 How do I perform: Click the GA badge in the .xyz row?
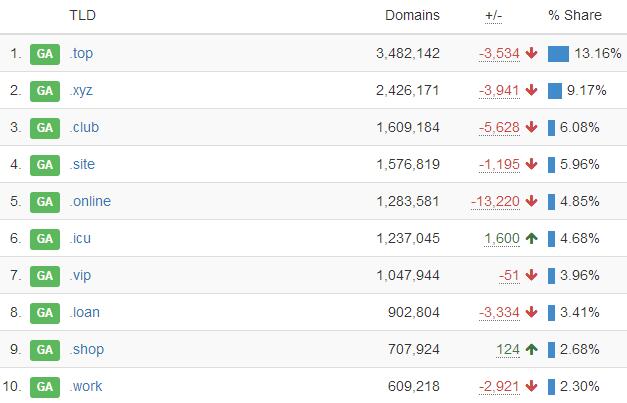coord(45,91)
